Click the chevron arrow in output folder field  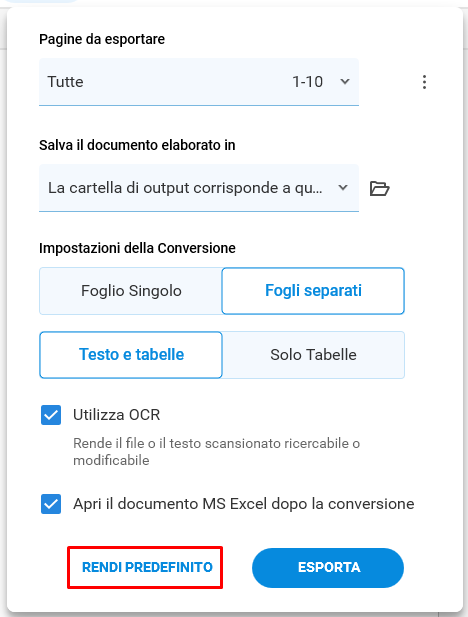point(343,188)
